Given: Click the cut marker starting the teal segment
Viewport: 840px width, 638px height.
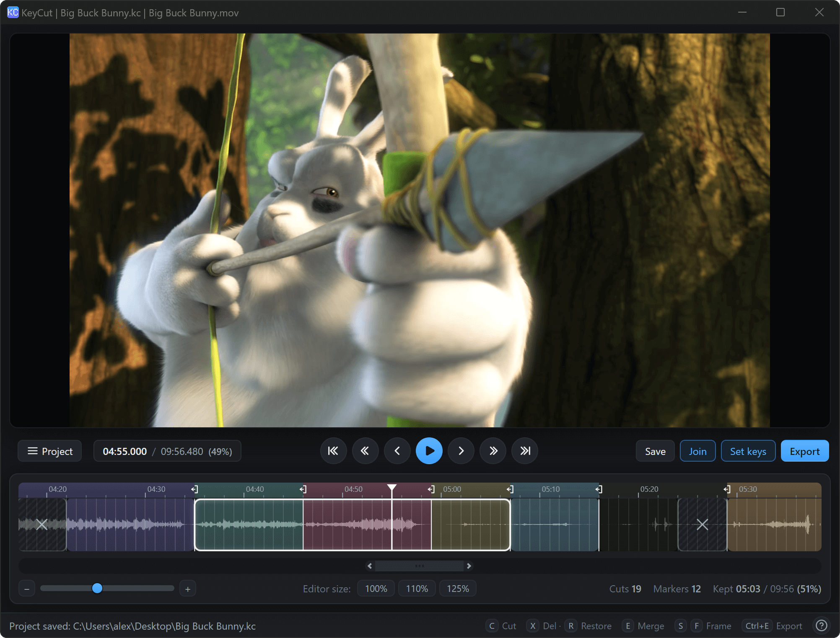Looking at the screenshot, I should pyautogui.click(x=194, y=489).
